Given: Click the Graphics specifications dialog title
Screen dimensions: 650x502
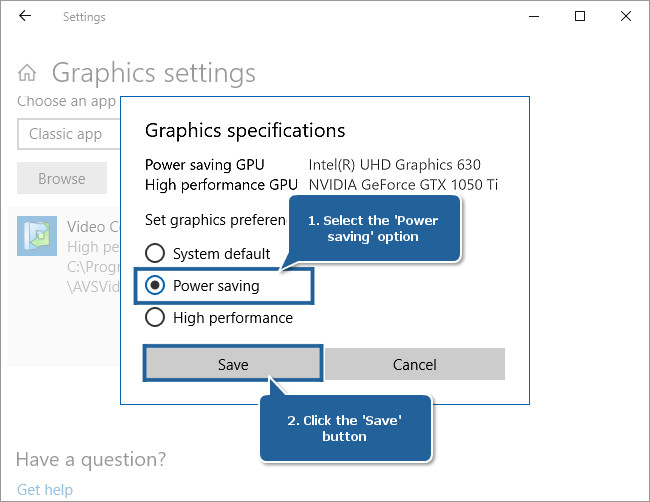Looking at the screenshot, I should [x=245, y=131].
